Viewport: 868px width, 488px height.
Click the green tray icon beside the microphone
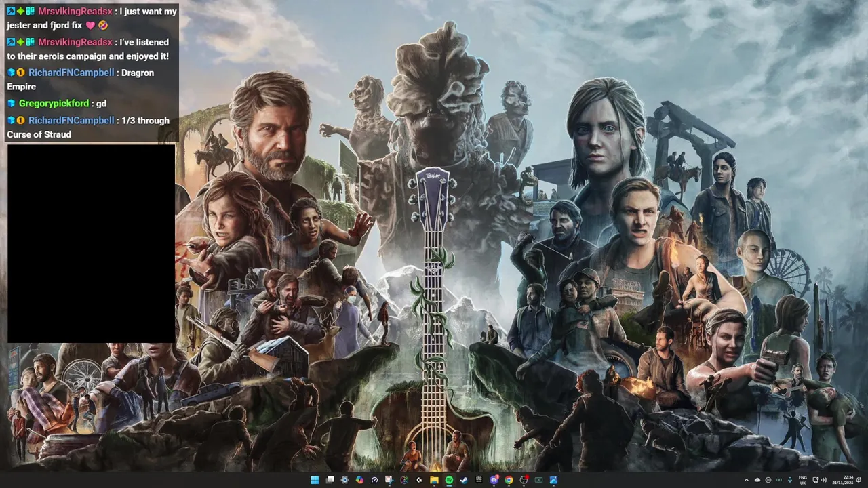pyautogui.click(x=779, y=480)
